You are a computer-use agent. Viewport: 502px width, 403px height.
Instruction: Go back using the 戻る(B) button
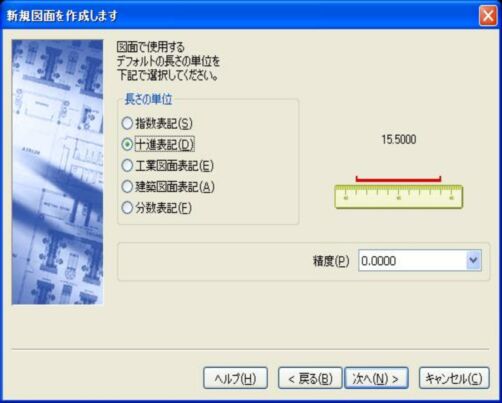[310, 378]
